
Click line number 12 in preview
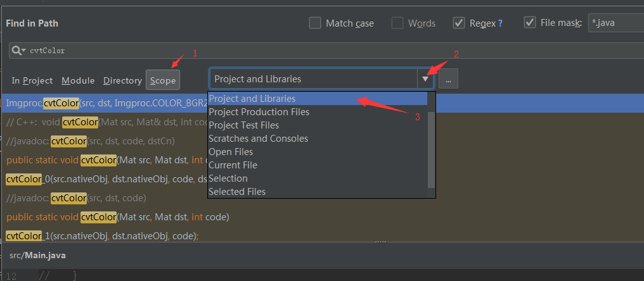click(11, 276)
